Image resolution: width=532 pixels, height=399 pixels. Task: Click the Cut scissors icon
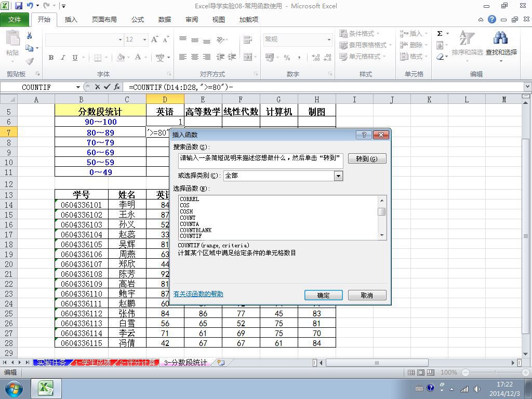pyautogui.click(x=29, y=36)
